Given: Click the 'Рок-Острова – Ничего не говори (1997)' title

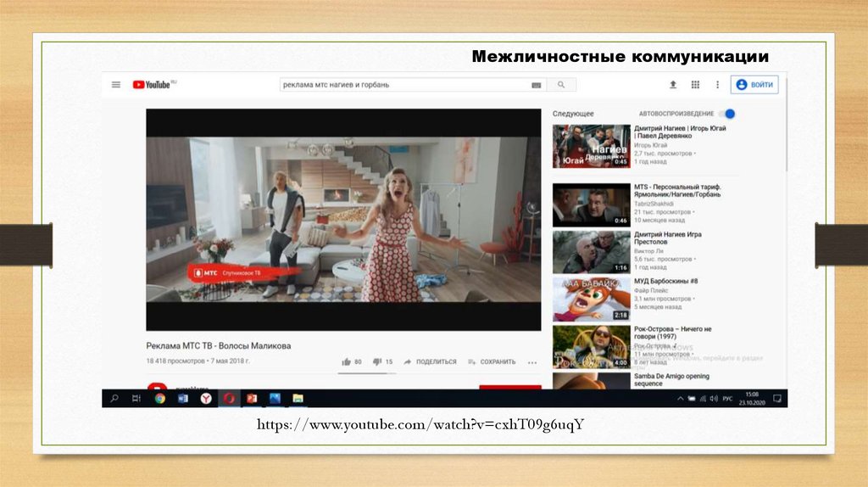Looking at the screenshot, I should click(x=672, y=333).
